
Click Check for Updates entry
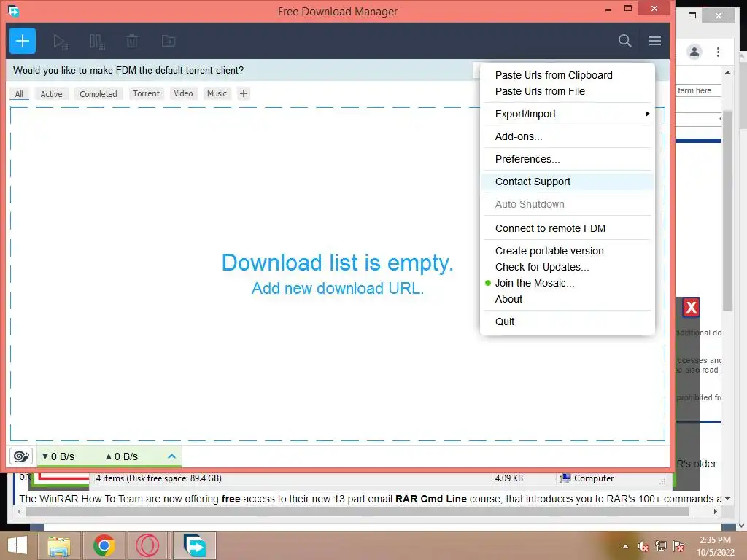567,267
